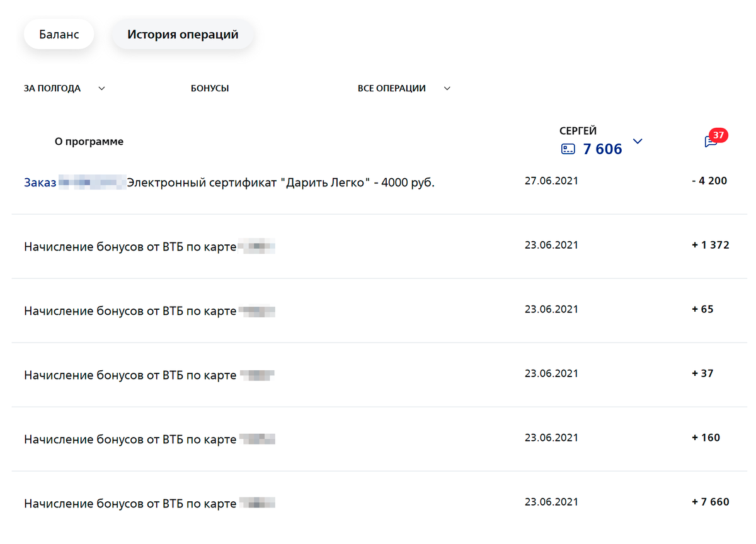Viewport: 756px width, 544px height.
Task: Select the Дарить Легко certificate operation
Action: coord(281,183)
